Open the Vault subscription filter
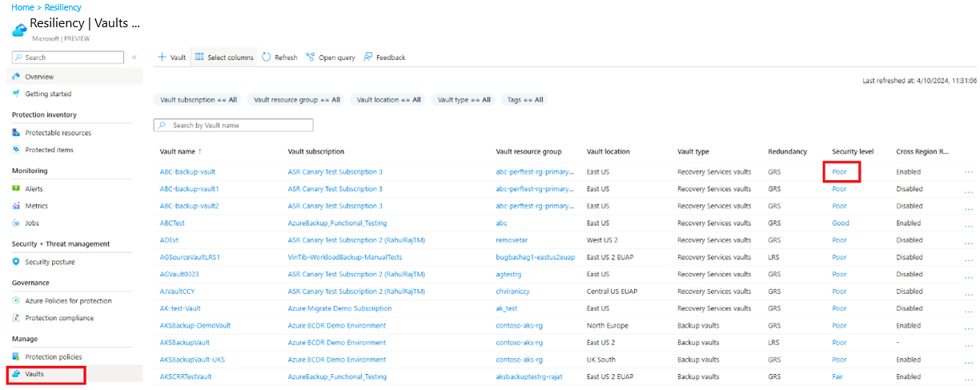980x390 pixels. tap(199, 100)
